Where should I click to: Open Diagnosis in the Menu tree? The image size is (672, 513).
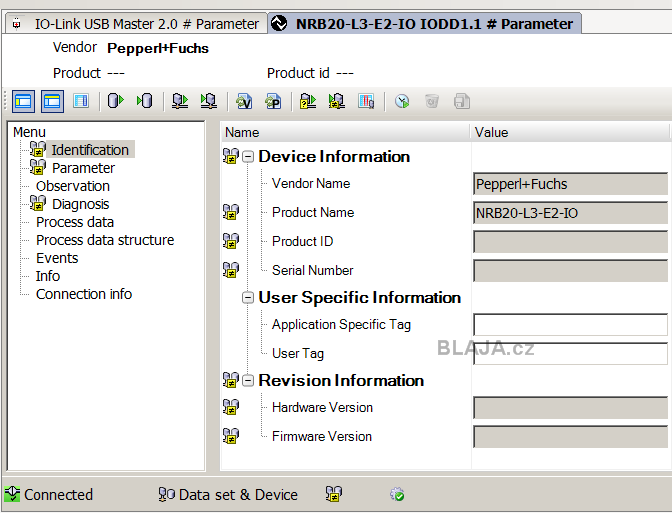point(81,204)
